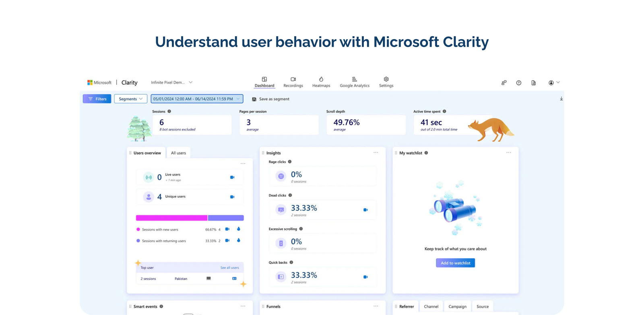Switch to the Campaign tab
Screen dimensions: 644x315
point(458,307)
